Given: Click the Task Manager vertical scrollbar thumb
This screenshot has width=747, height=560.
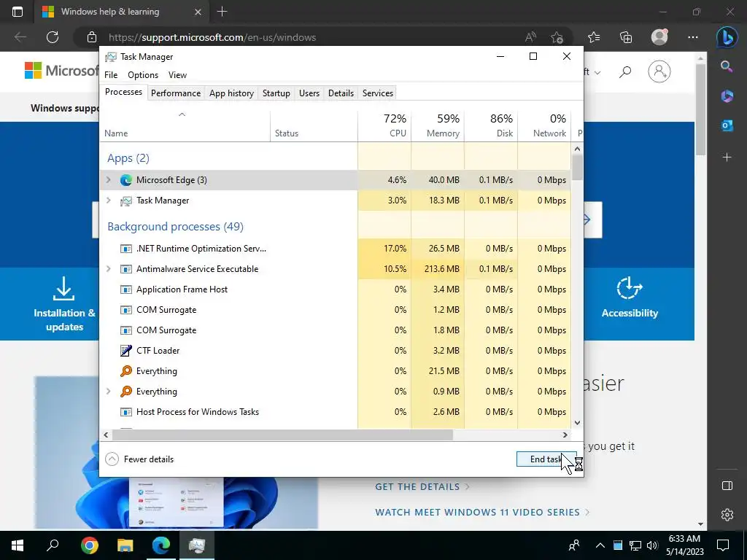Looking at the screenshot, I should tap(578, 168).
